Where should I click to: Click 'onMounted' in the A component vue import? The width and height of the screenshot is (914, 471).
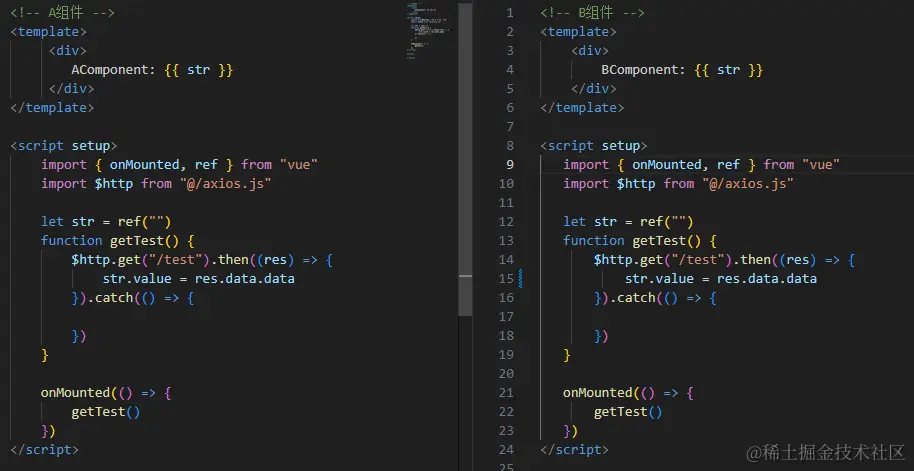pos(147,164)
